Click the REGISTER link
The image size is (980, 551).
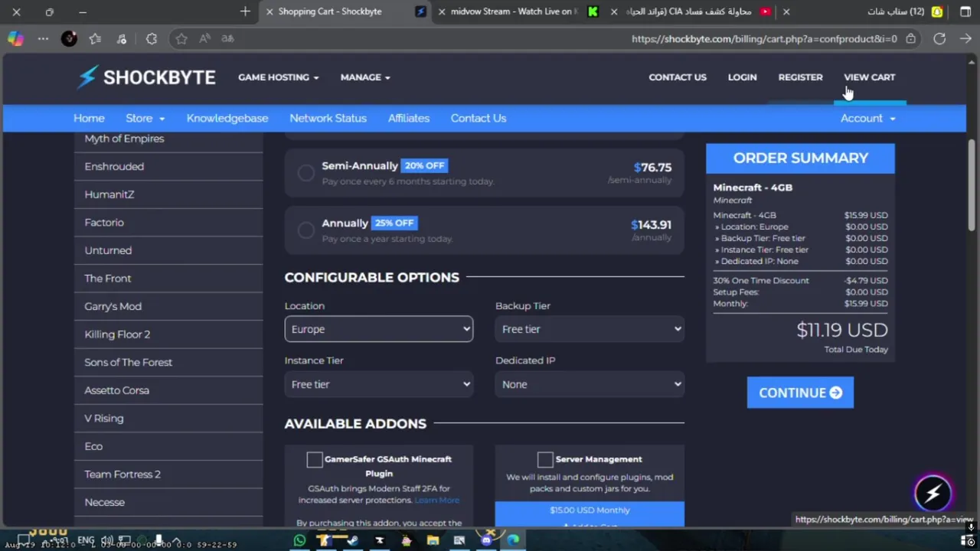800,77
